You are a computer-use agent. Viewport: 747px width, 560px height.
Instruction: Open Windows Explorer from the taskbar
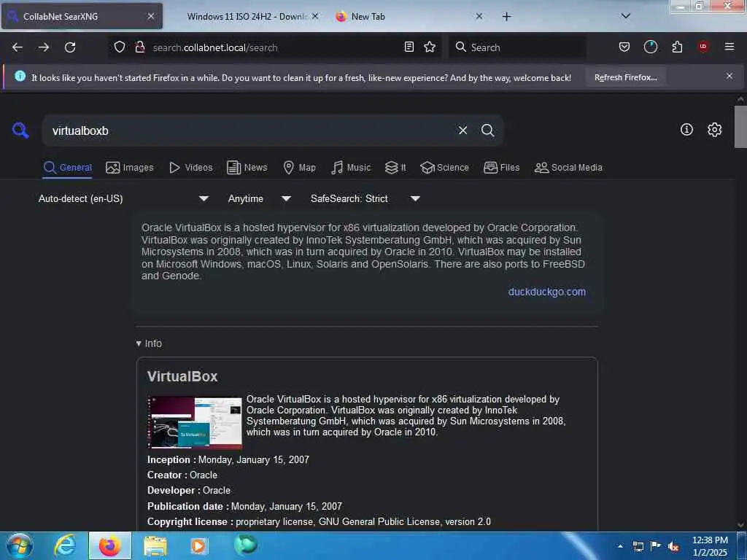(155, 546)
